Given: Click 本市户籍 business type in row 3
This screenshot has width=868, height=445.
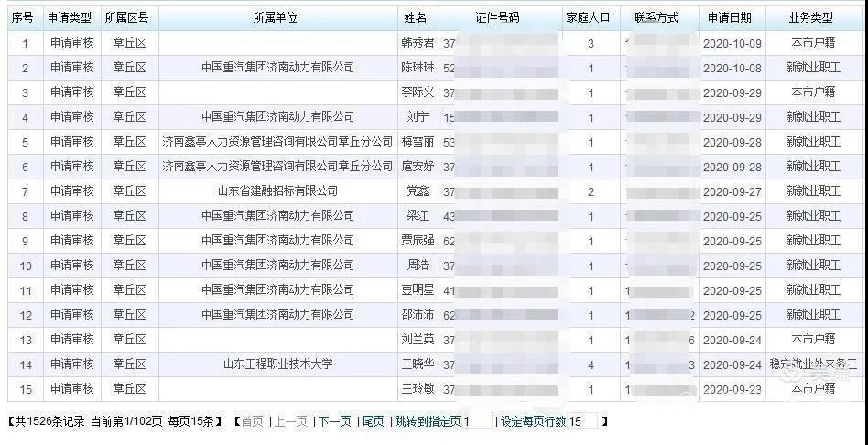Looking at the screenshot, I should (x=813, y=92).
